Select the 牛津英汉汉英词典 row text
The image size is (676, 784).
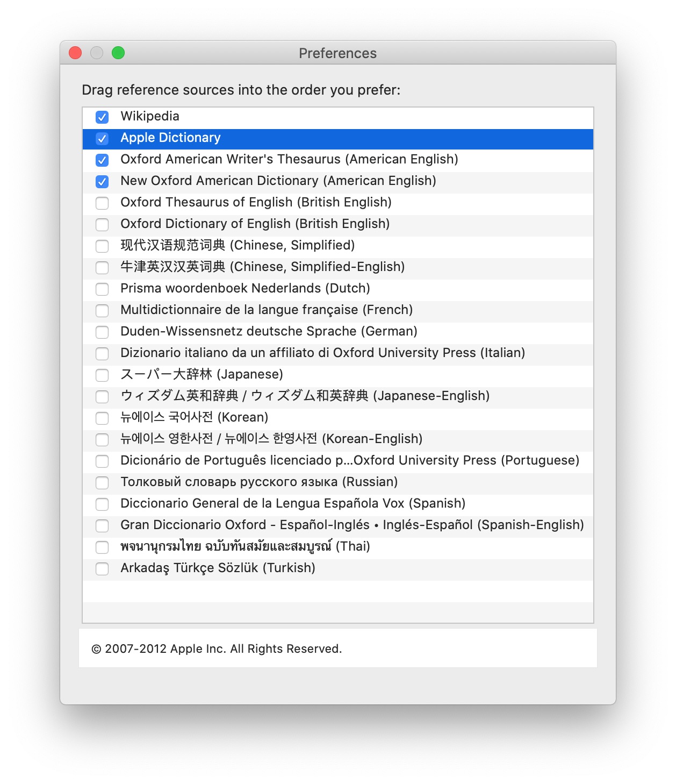tap(263, 267)
